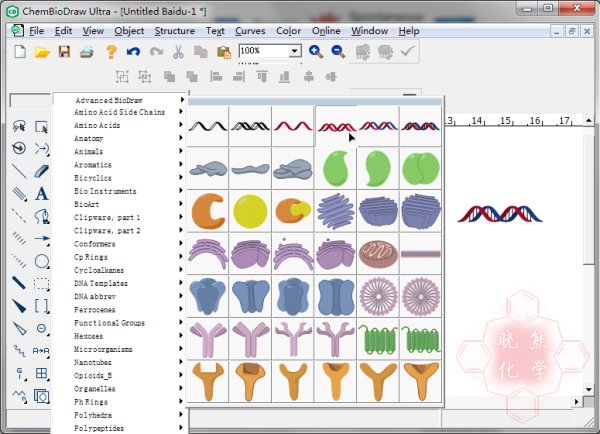Select the Marquee tool

tap(41, 127)
